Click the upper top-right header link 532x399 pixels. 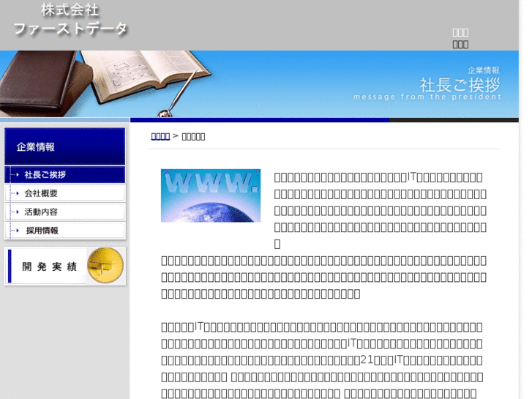coord(460,32)
